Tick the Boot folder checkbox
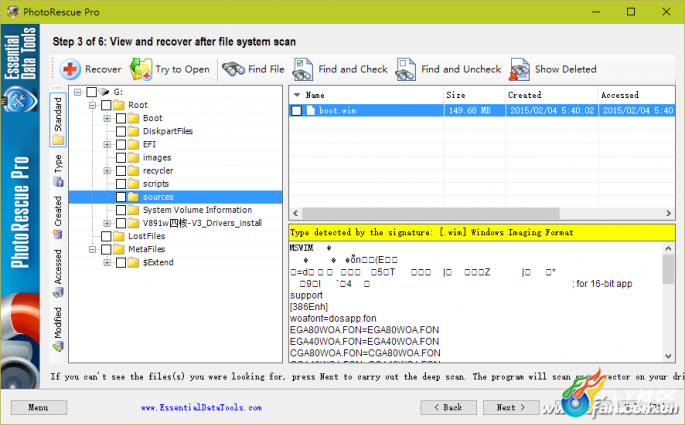 click(121, 118)
